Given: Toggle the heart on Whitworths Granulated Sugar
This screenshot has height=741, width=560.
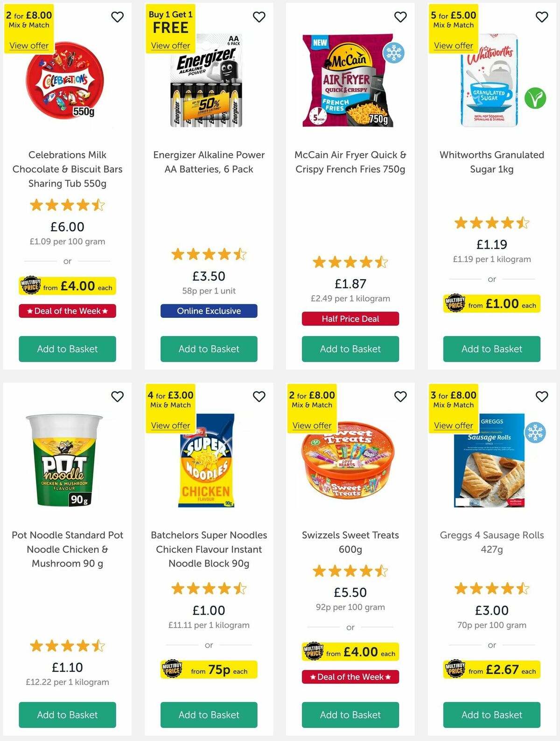Looking at the screenshot, I should pos(542,16).
